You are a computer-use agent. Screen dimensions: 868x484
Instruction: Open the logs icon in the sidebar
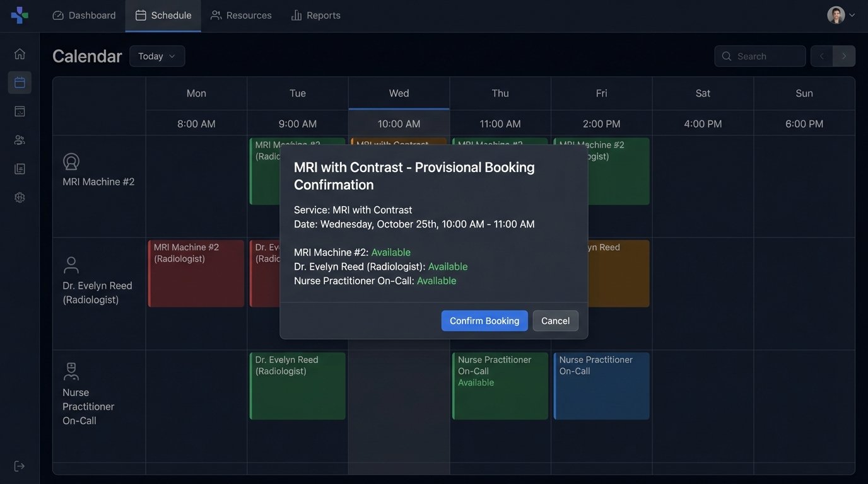[19, 168]
